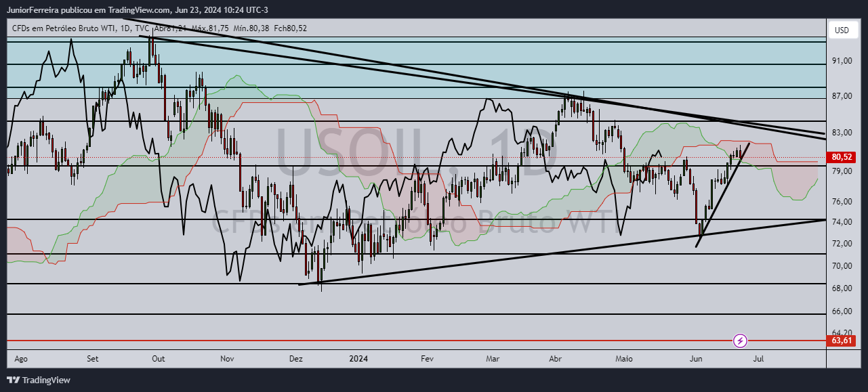The height and width of the screenshot is (392, 868).
Task: Click the 'Ago' time axis label
Action: pyautogui.click(x=21, y=359)
